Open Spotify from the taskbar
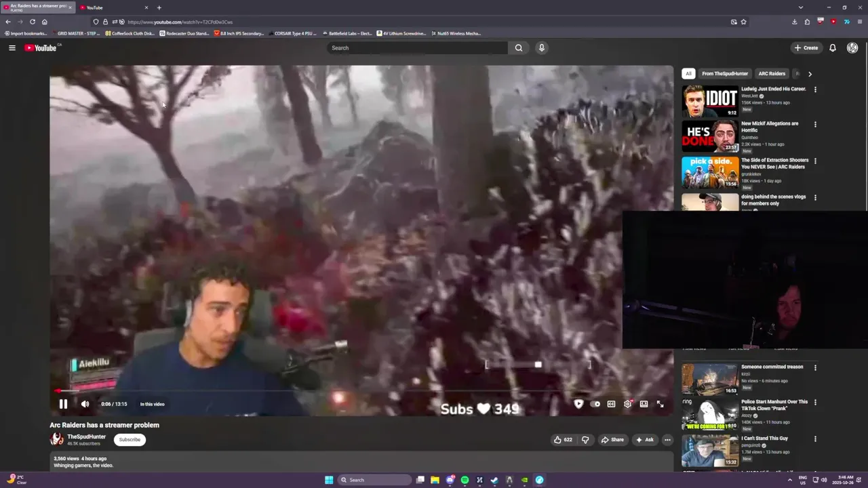 (x=465, y=480)
